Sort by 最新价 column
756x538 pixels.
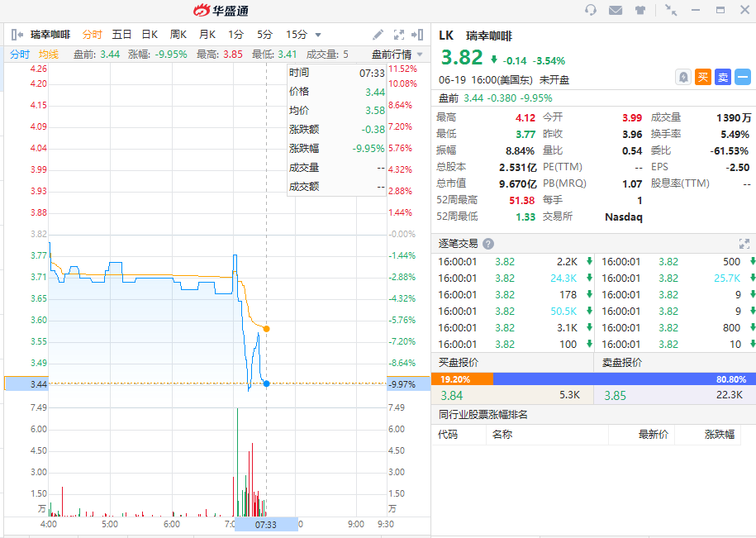pyautogui.click(x=654, y=435)
